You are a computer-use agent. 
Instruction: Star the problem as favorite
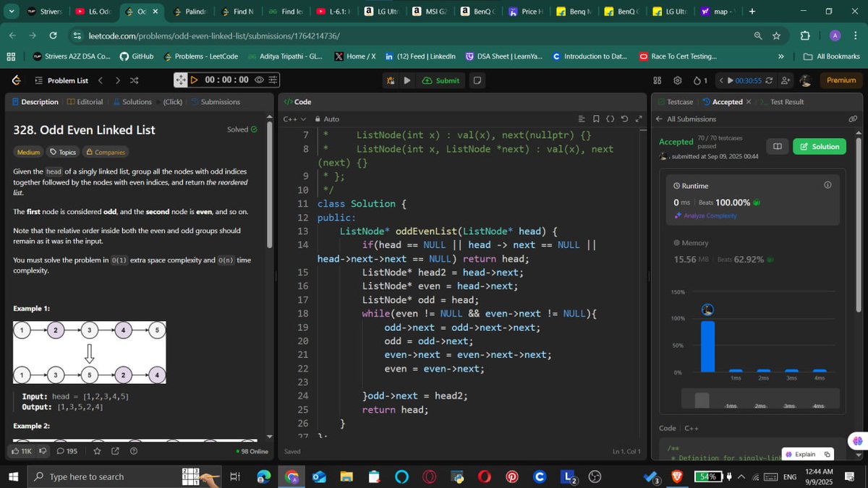pyautogui.click(x=98, y=451)
